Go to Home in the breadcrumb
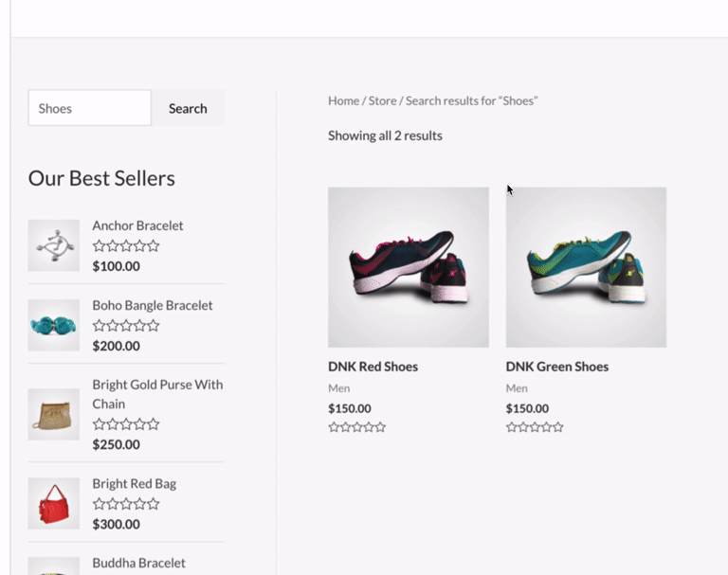This screenshot has height=575, width=728. point(343,100)
